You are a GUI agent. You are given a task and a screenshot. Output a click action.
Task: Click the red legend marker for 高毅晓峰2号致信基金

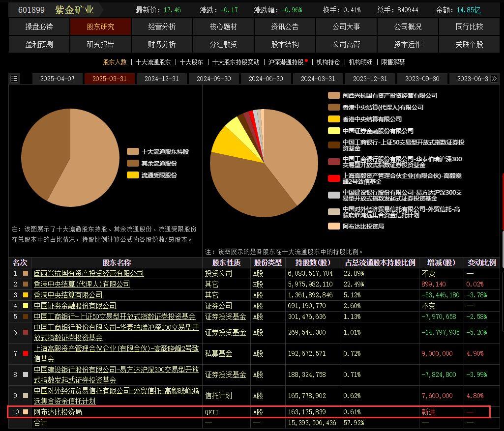333,179
